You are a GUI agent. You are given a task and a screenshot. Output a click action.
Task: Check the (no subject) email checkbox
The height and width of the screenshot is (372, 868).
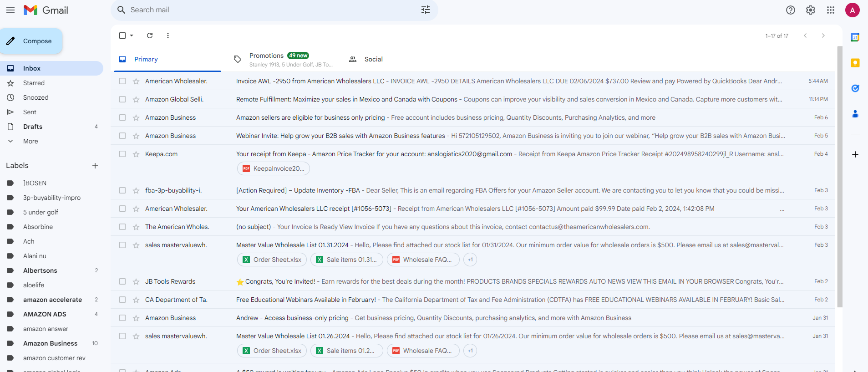click(122, 227)
